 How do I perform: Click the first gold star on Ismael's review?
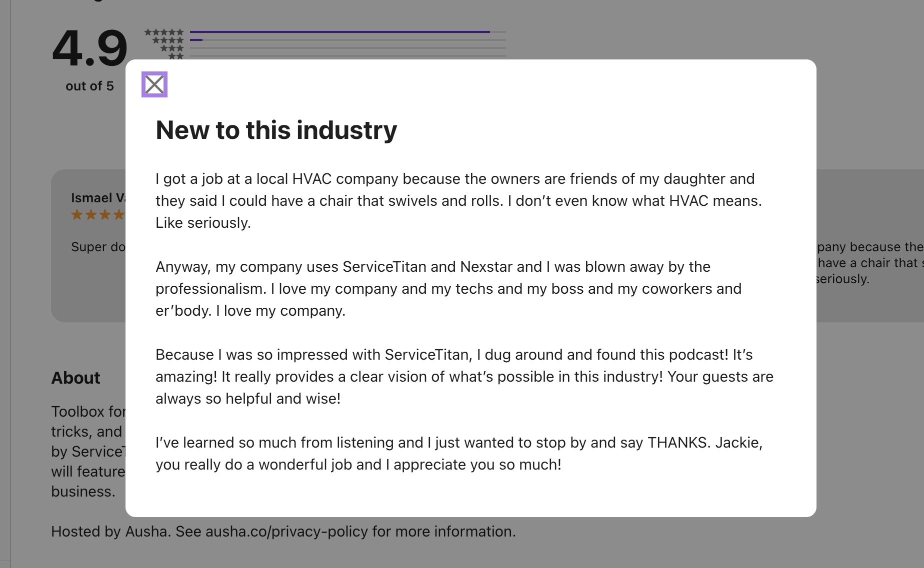point(76,215)
